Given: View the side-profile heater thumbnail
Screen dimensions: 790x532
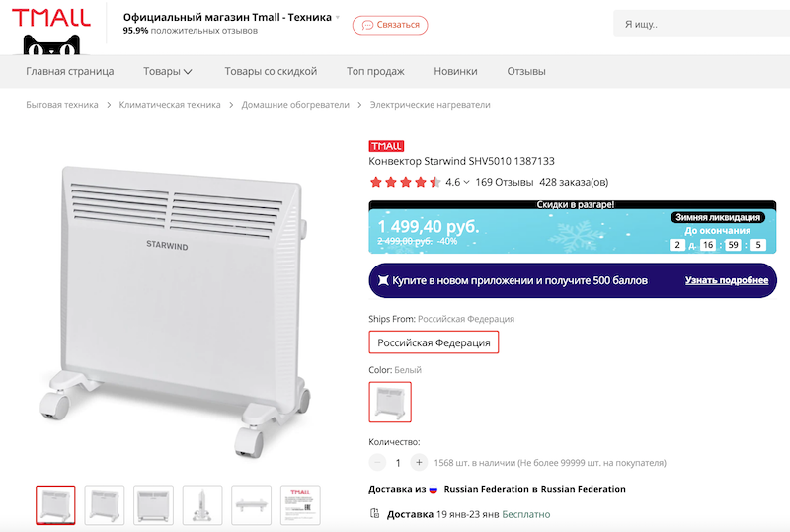Looking at the screenshot, I should [x=202, y=505].
